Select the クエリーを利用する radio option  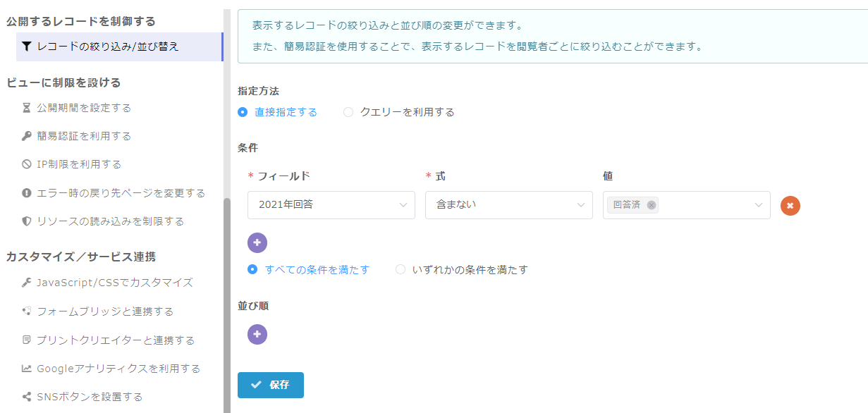pyautogui.click(x=348, y=112)
